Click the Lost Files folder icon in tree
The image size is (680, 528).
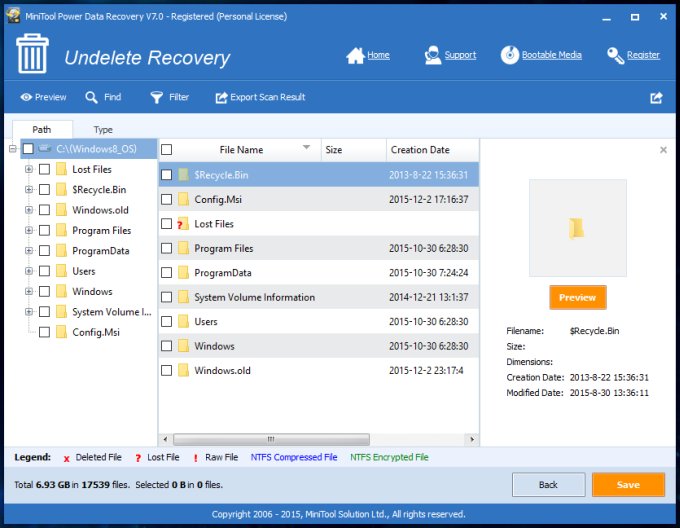[x=62, y=169]
